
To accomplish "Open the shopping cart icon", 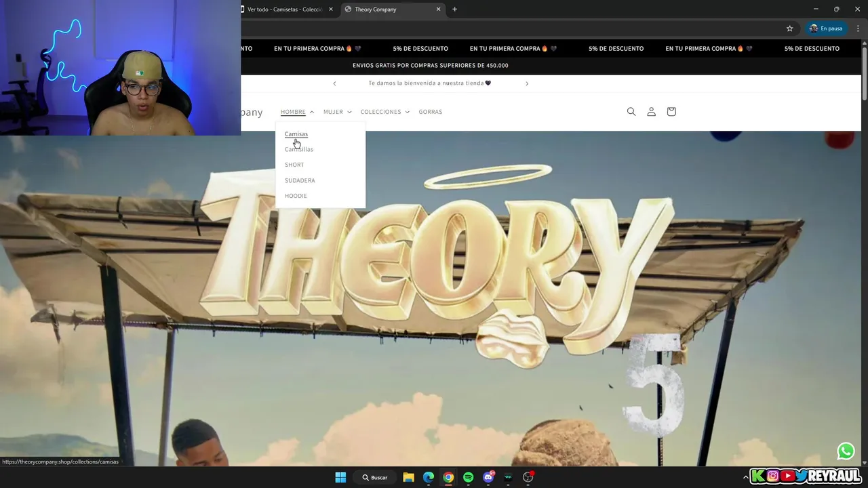I will click(x=671, y=112).
